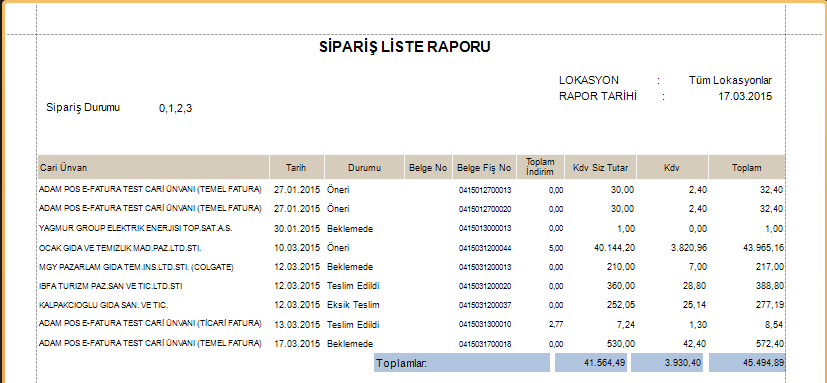Click the Eksik Teslim status cell
This screenshot has height=383, width=827.
[x=353, y=305]
